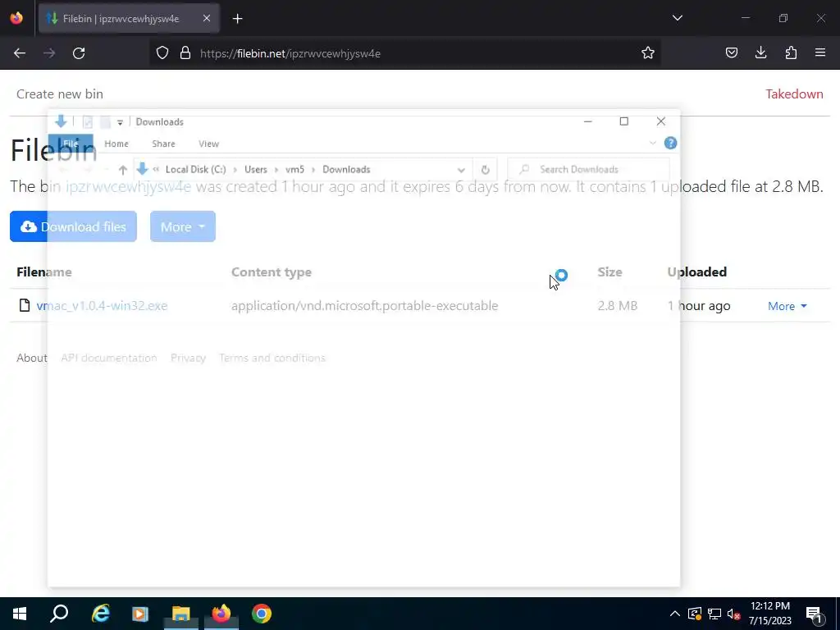Bookmark this page with star
840x630 pixels.
click(x=648, y=53)
